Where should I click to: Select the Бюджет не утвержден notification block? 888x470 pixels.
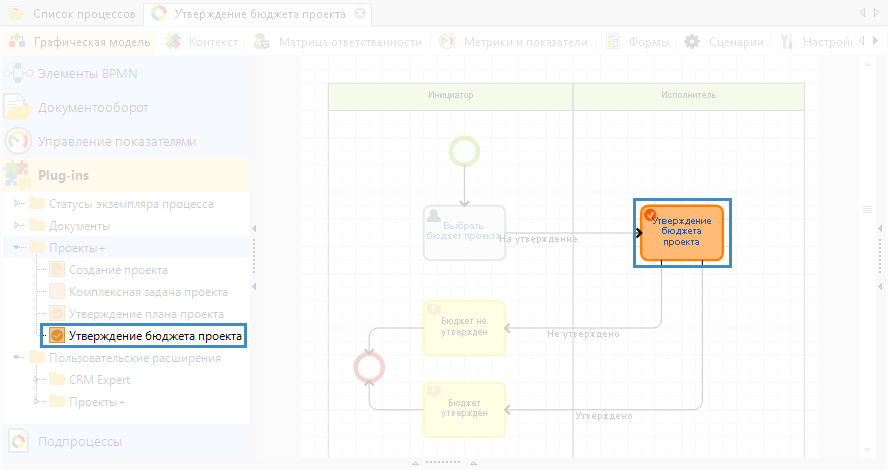tap(464, 327)
